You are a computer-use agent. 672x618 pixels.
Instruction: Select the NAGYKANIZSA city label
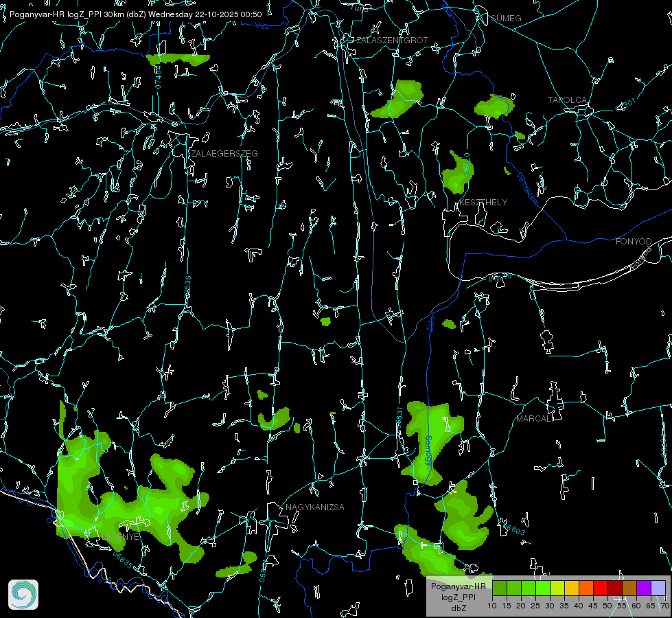[315, 507]
